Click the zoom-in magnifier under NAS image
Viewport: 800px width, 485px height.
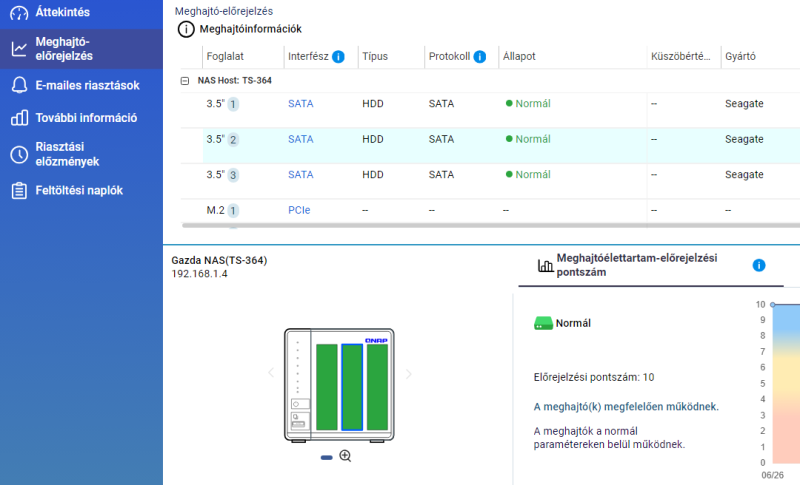coord(345,456)
